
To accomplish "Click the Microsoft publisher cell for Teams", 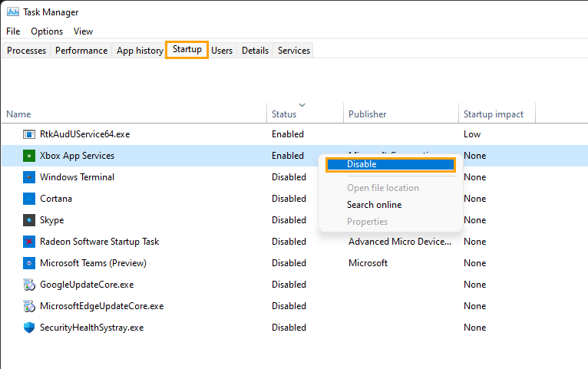I will click(x=368, y=263).
